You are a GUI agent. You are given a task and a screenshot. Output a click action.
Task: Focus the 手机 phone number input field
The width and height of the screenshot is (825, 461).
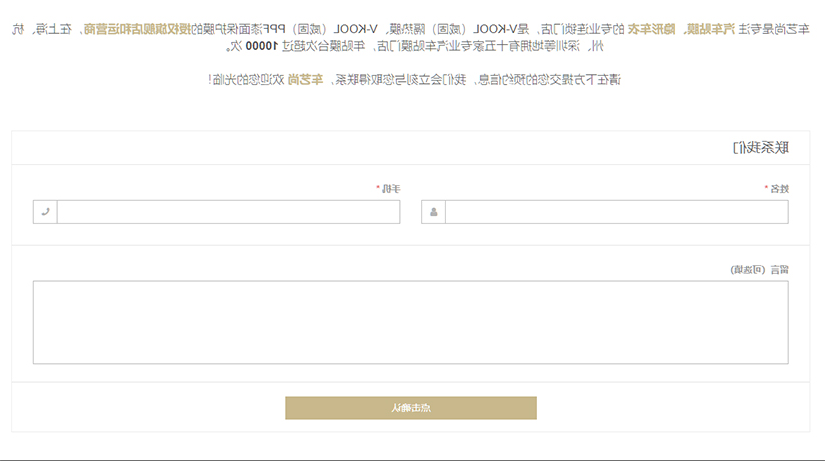[228, 212]
